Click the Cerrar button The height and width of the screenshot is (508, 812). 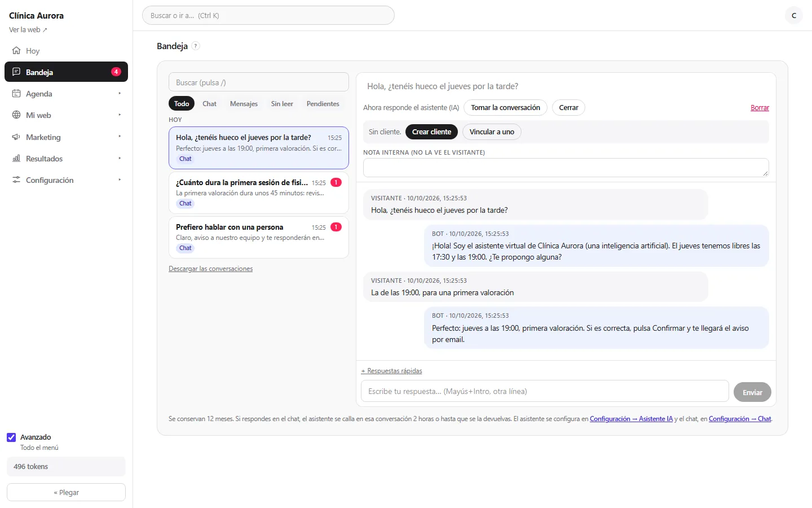click(x=568, y=108)
